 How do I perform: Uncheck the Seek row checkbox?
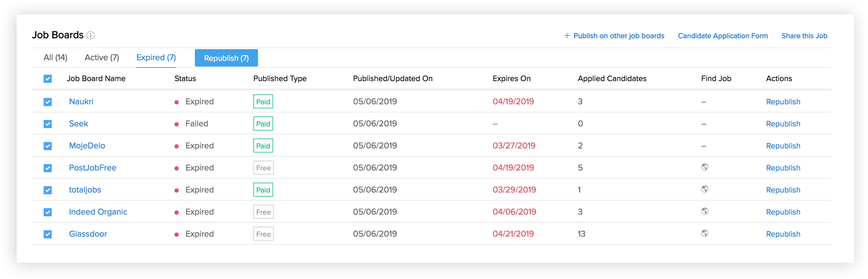click(x=48, y=124)
